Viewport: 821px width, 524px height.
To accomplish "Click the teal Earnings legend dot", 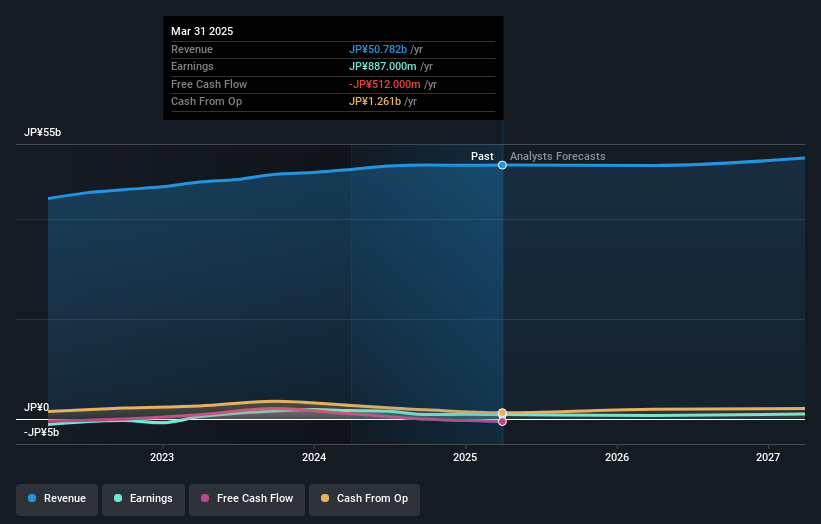I will [118, 498].
